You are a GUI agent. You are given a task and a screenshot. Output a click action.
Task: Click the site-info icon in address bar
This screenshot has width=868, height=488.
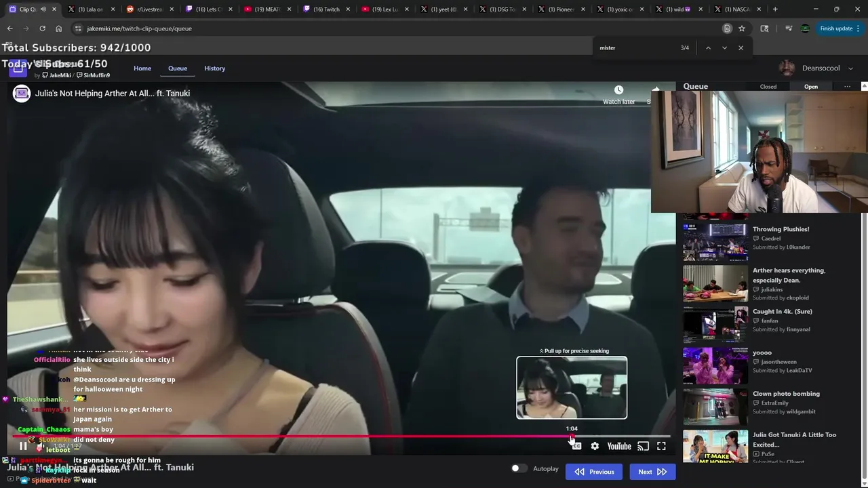pyautogui.click(x=78, y=28)
